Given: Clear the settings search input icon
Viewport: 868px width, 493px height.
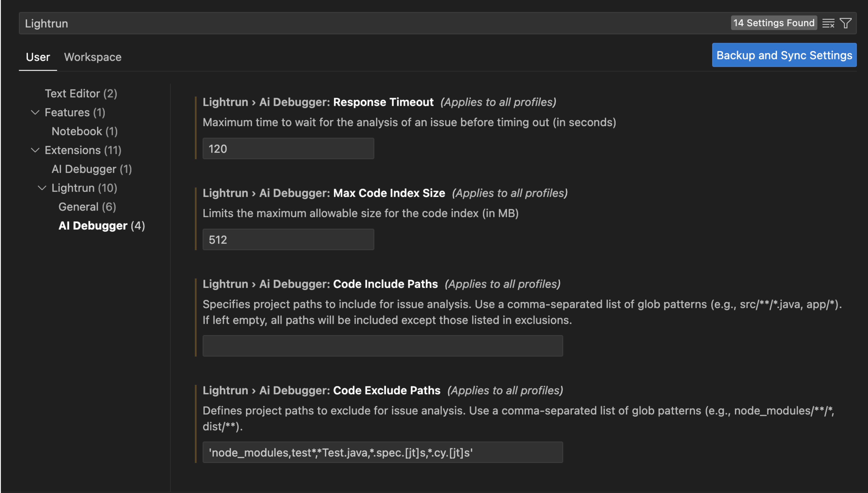Looking at the screenshot, I should (828, 23).
